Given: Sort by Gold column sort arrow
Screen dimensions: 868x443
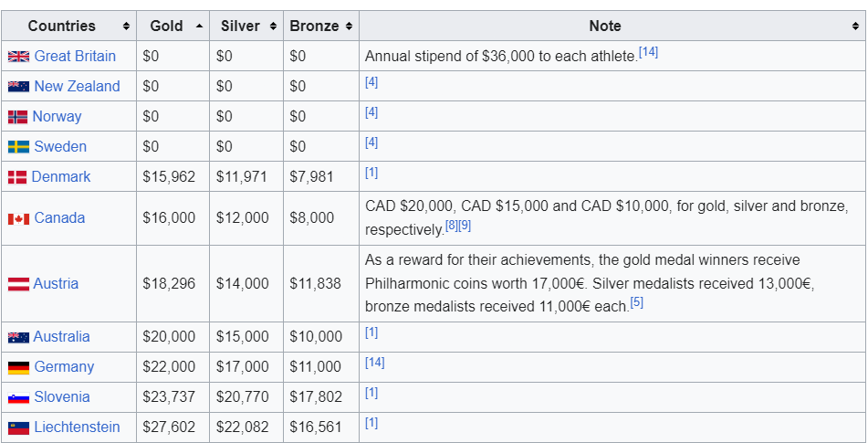Looking at the screenshot, I should point(199,26).
